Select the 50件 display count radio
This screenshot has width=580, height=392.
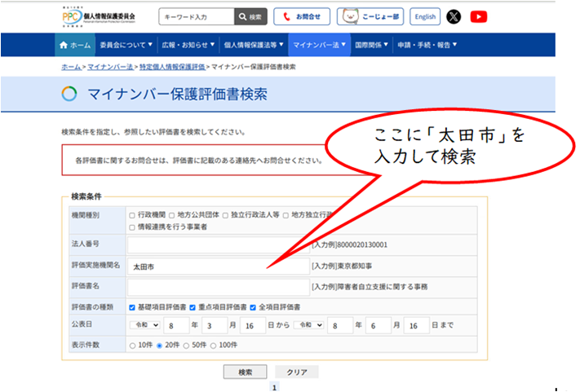186,346
